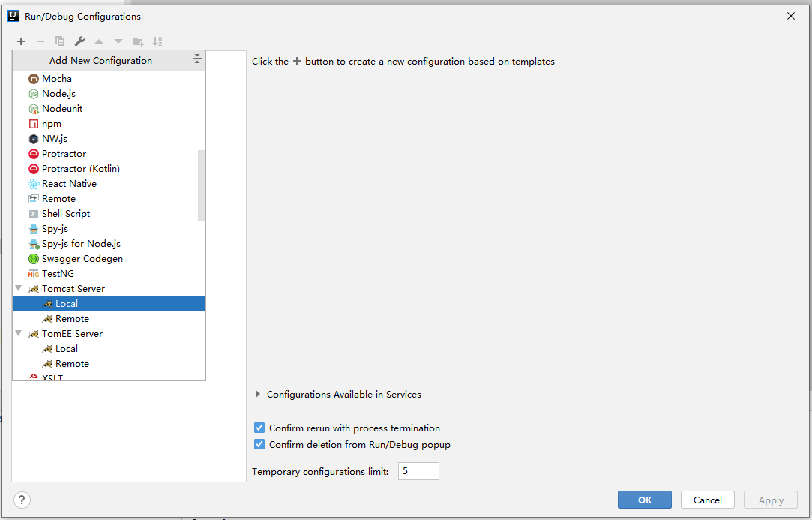Expand Configurations Available in Services

(x=258, y=395)
